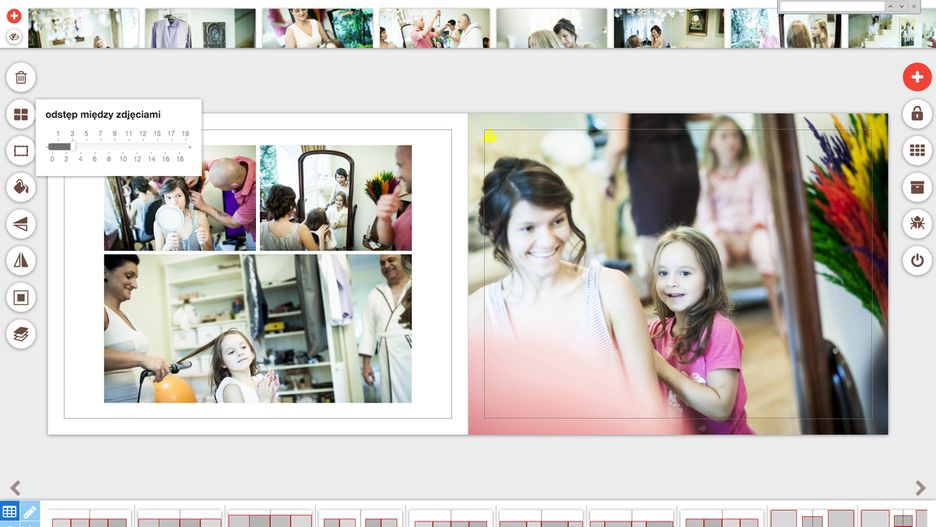This screenshot has height=527, width=936.
Task: Select the purple shirt on hanger thumbnail
Action: coord(201,28)
